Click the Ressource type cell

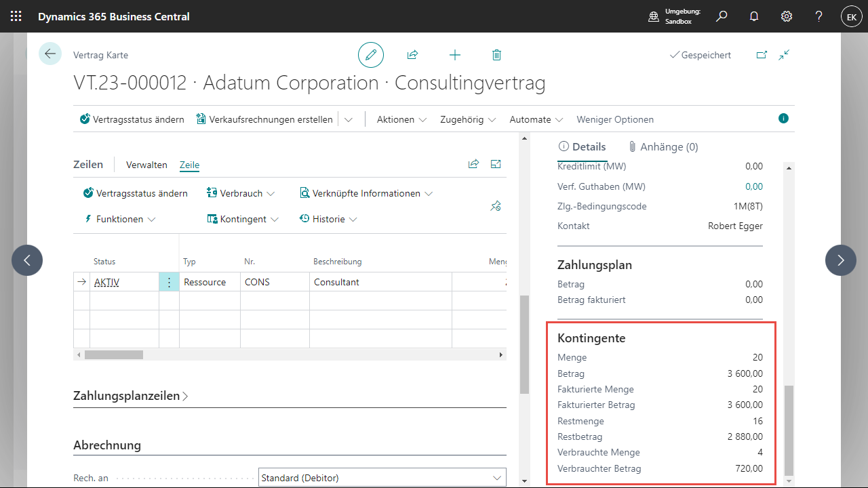click(210, 282)
